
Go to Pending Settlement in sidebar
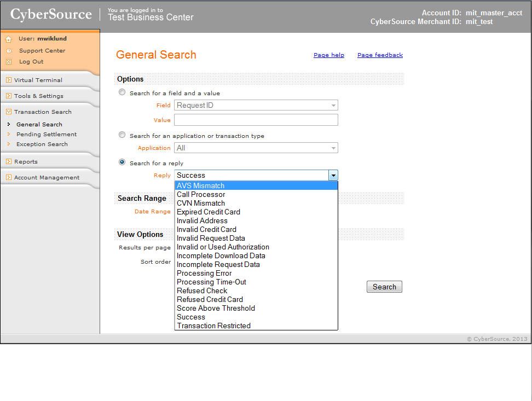tap(47, 134)
